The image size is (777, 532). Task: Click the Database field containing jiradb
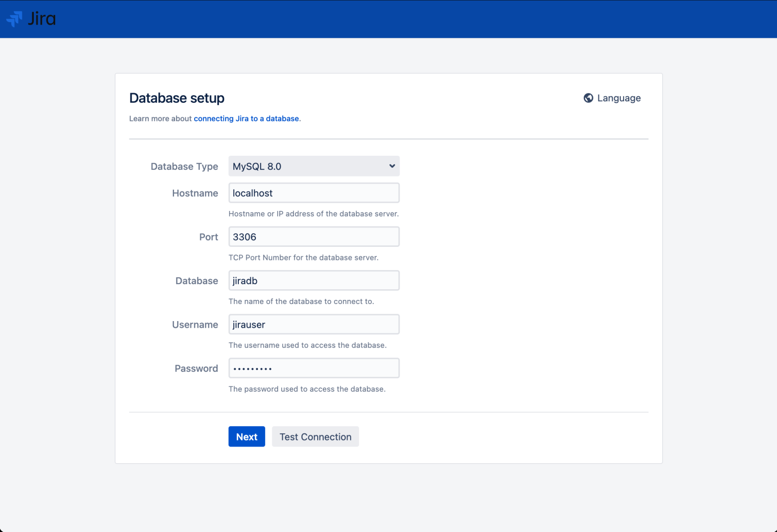314,280
